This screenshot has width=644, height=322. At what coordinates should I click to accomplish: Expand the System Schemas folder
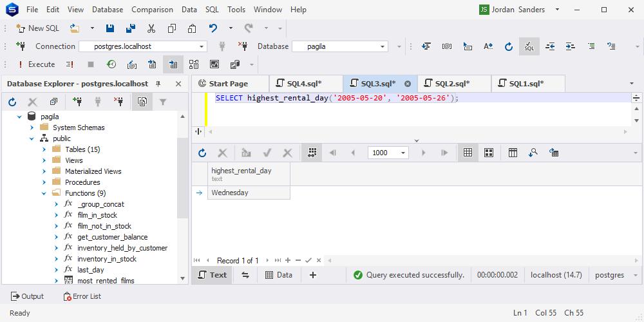[x=32, y=128]
